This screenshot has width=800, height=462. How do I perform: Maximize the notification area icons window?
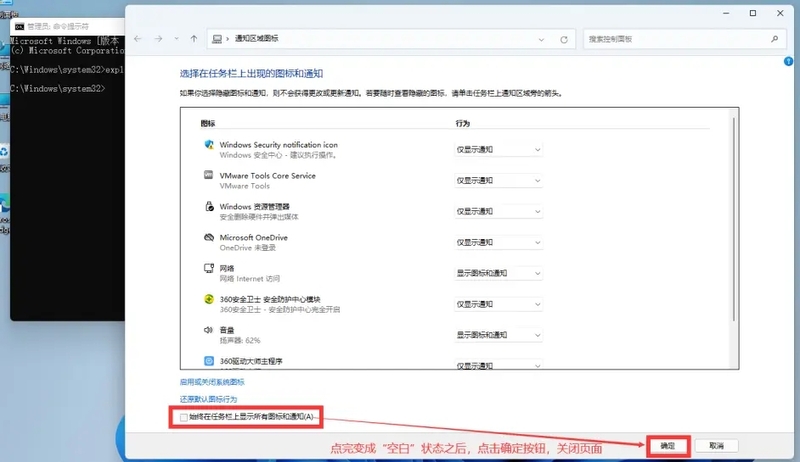coord(753,13)
